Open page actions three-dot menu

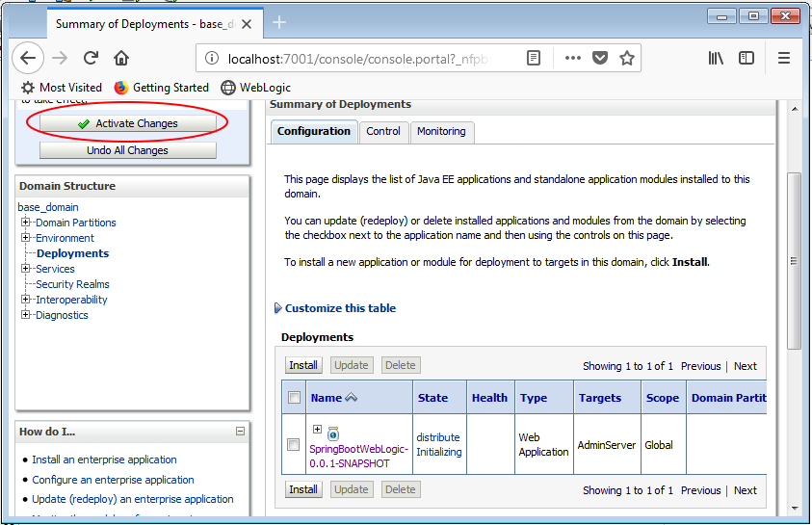tap(573, 58)
